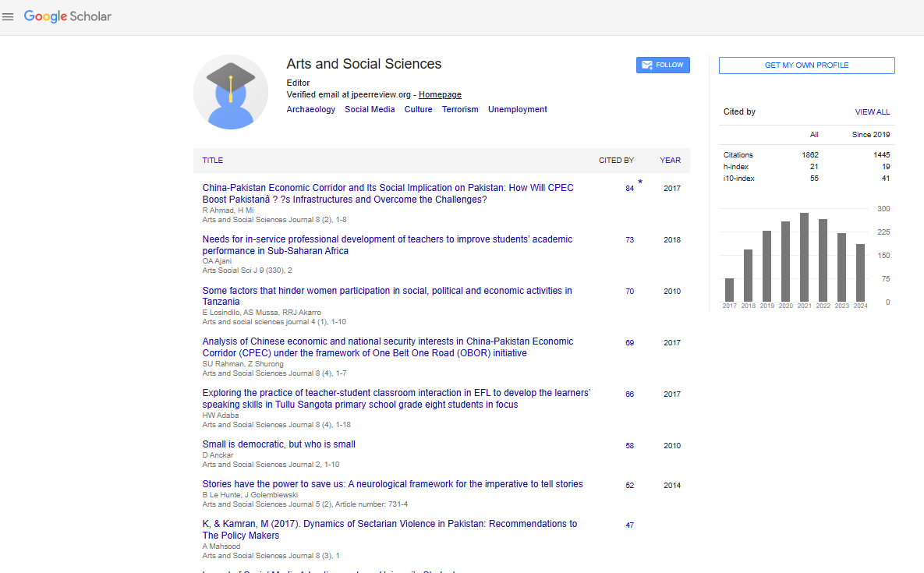Viewport: 924px width, 573px height.
Task: Open the h-index metric link
Action: point(738,167)
